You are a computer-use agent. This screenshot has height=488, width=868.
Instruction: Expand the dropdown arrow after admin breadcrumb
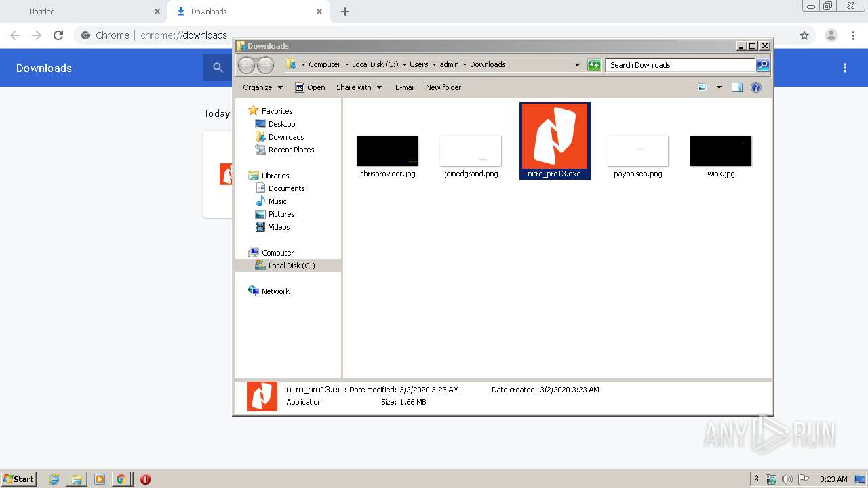(465, 65)
